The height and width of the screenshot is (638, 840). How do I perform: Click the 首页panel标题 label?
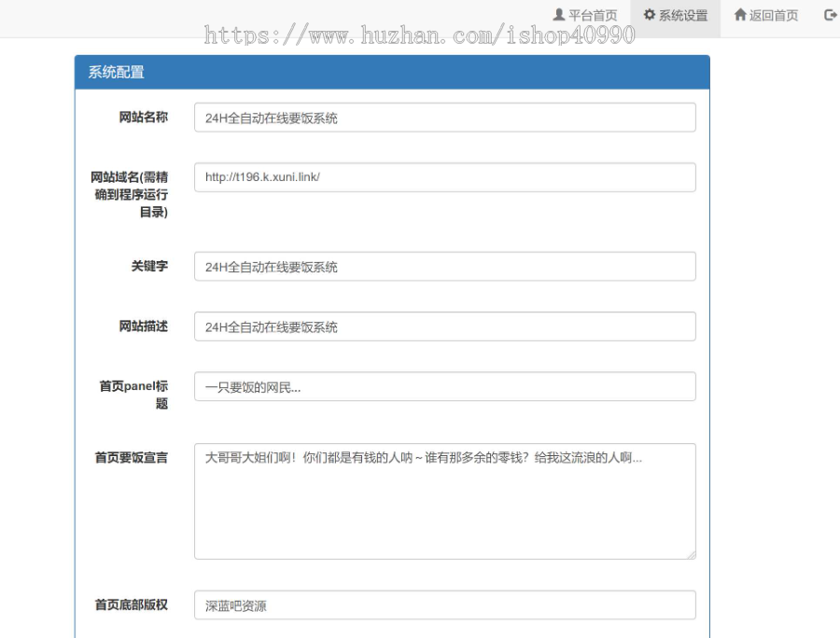[x=133, y=394]
